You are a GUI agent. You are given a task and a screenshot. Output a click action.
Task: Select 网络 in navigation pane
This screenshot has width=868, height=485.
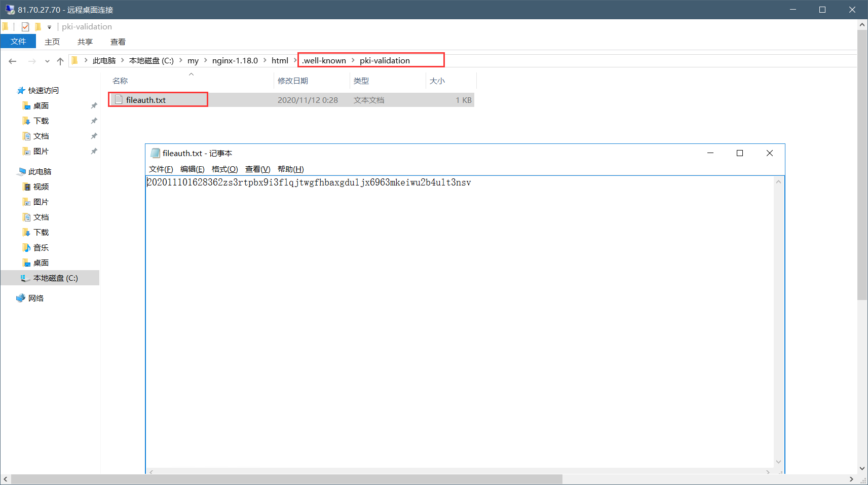(35, 298)
